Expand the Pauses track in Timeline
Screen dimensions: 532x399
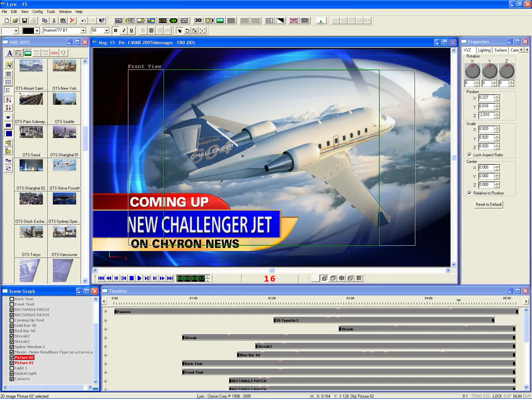tap(106, 312)
